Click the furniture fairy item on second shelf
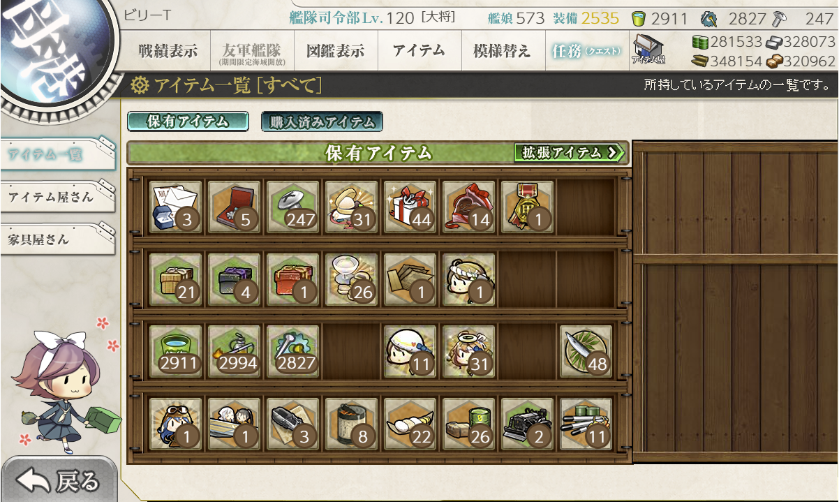 (x=469, y=279)
